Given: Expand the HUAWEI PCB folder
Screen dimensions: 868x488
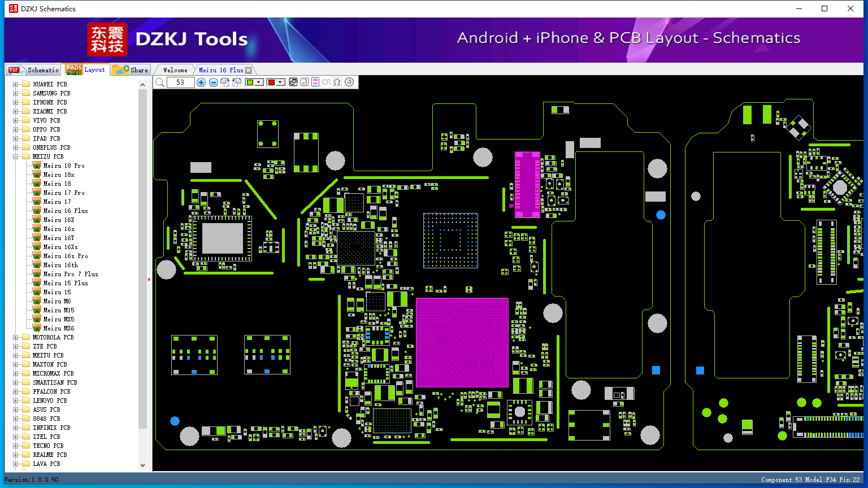Looking at the screenshot, I should [16, 84].
